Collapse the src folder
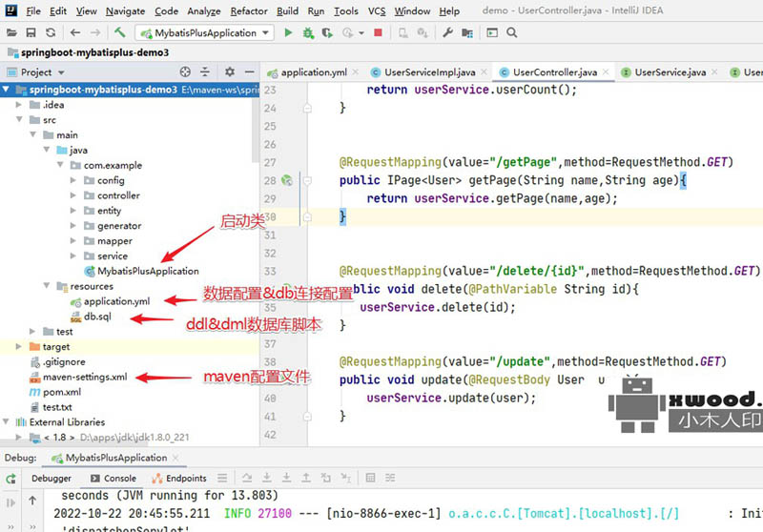The width and height of the screenshot is (763, 532). click(19, 119)
